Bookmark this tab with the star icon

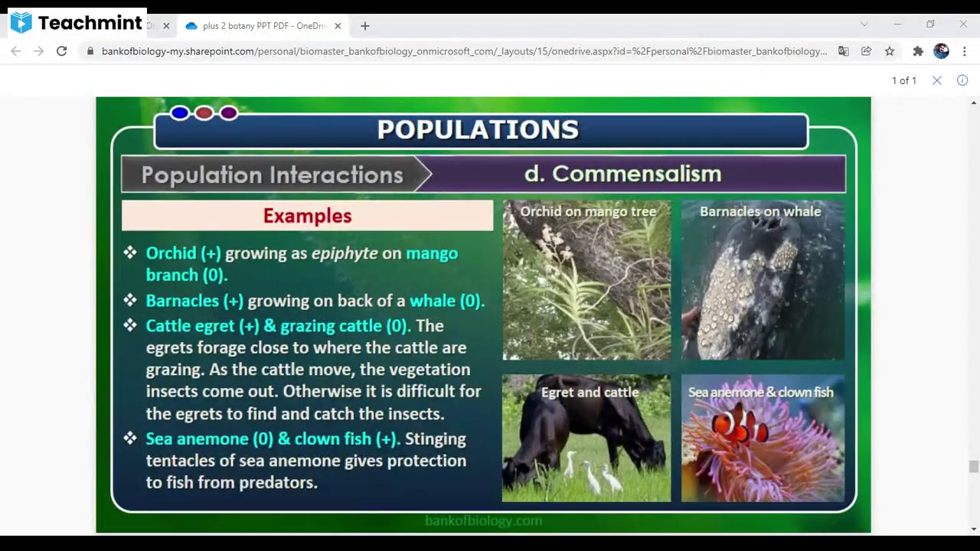[x=889, y=51]
